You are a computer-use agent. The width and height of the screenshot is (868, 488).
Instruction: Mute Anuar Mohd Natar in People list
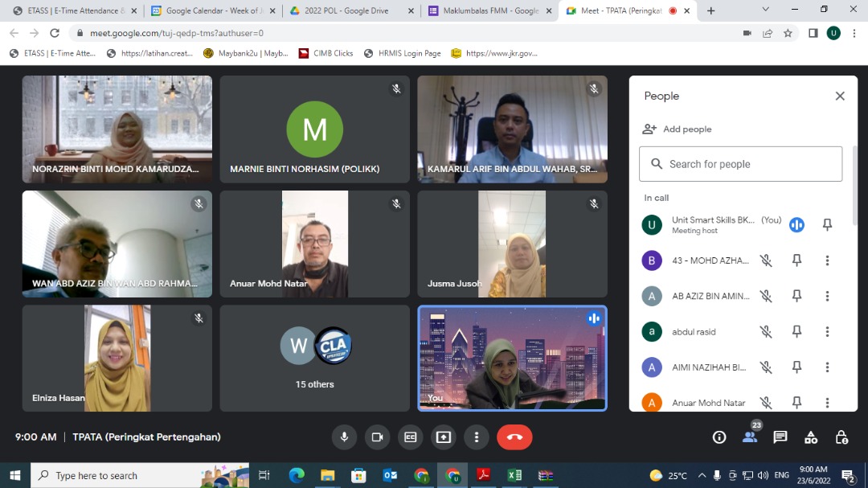click(766, 403)
